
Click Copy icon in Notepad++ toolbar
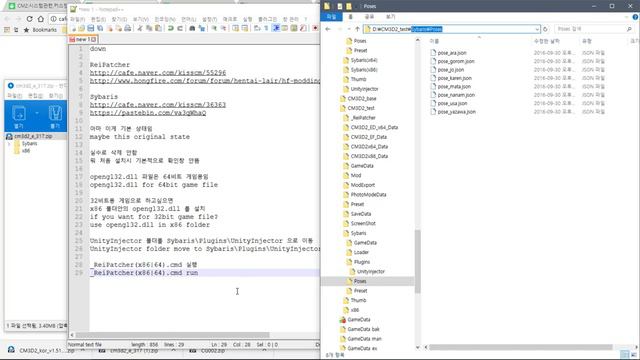[x=149, y=28]
